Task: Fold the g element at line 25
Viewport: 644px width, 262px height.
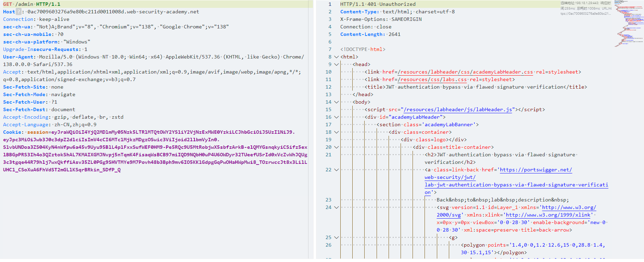Action: [x=336, y=237]
